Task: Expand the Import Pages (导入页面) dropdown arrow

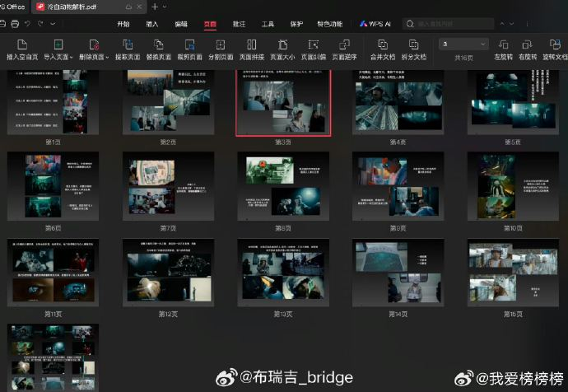Action: click(x=72, y=58)
